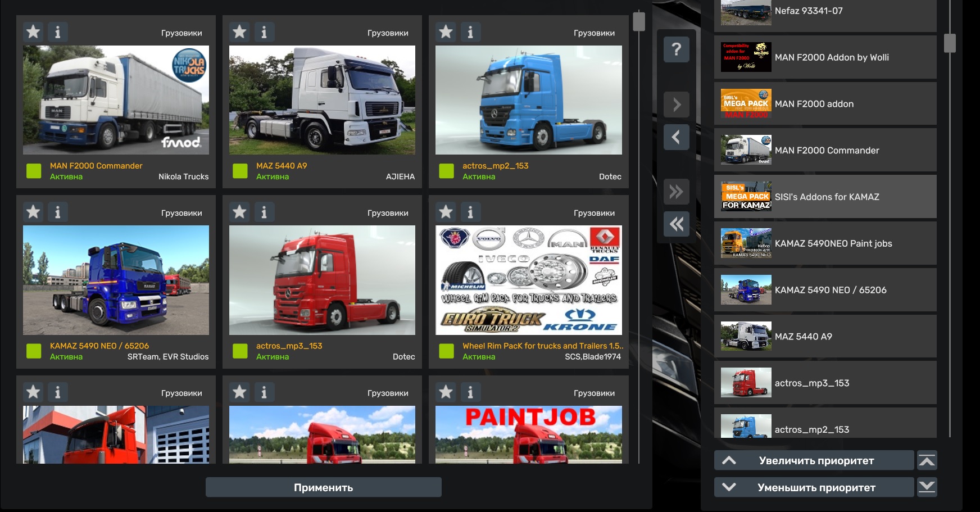Image resolution: width=980 pixels, height=512 pixels.
Task: Click Увеличить приоритет to raise priority
Action: pos(814,461)
